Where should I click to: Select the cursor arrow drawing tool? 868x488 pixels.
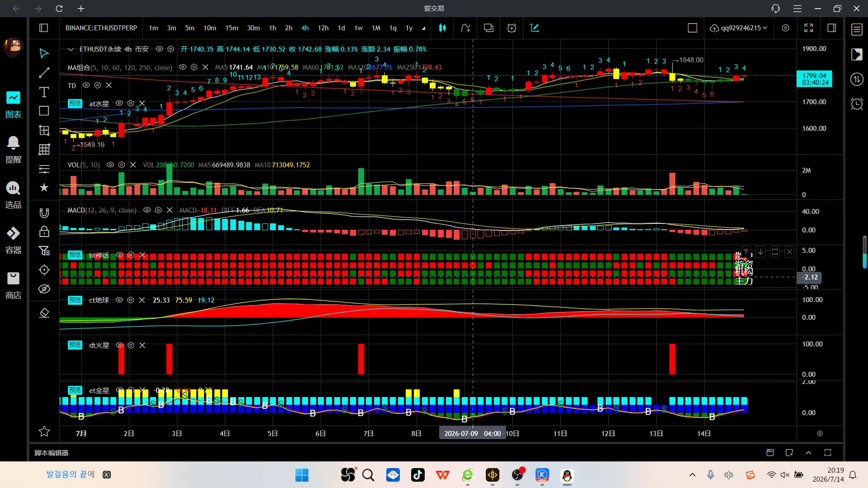(x=44, y=53)
